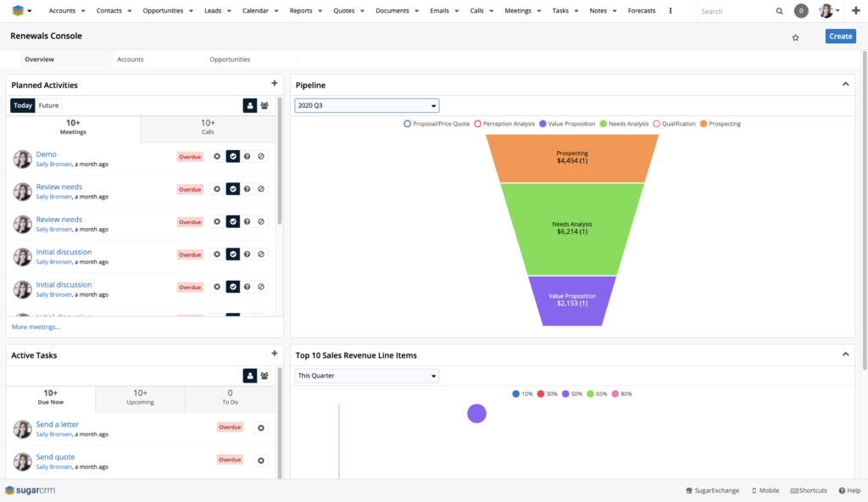868x502 pixels.
Task: Click the Create button
Action: coord(840,36)
